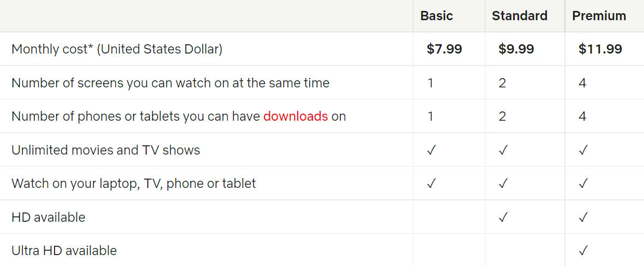Click Standard checkmark for watch on laptop

pyautogui.click(x=503, y=184)
